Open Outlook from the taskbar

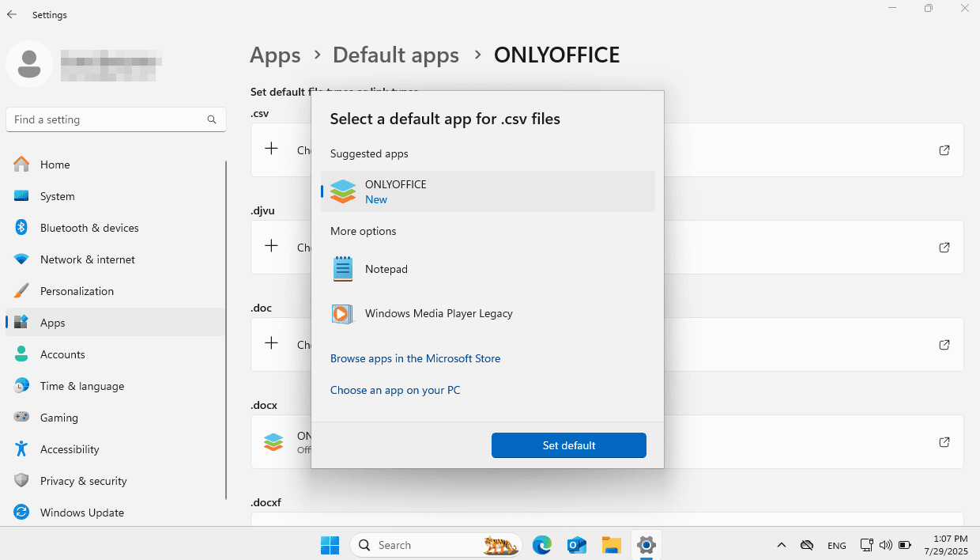(577, 545)
